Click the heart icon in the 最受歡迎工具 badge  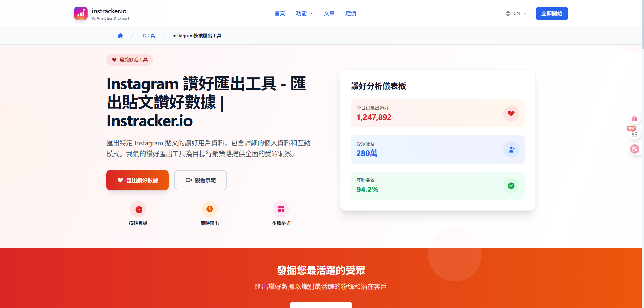coord(114,60)
